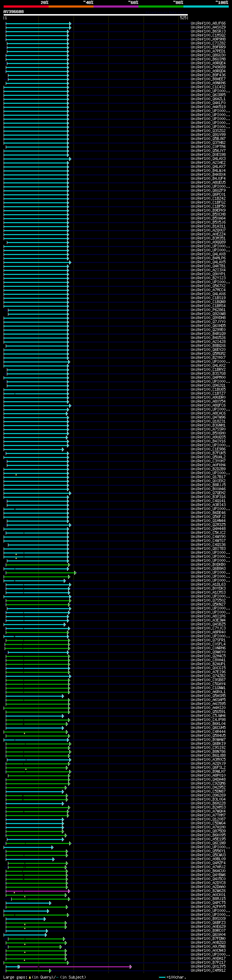Select hit label UniRef100_Q6C1N9
The height and width of the screenshot is (980, 232).
(208, 843)
